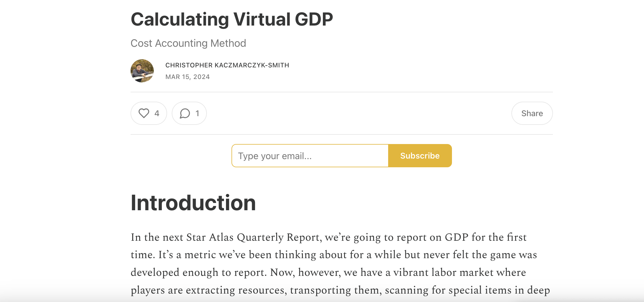Click Share to open sharing options

532,113
